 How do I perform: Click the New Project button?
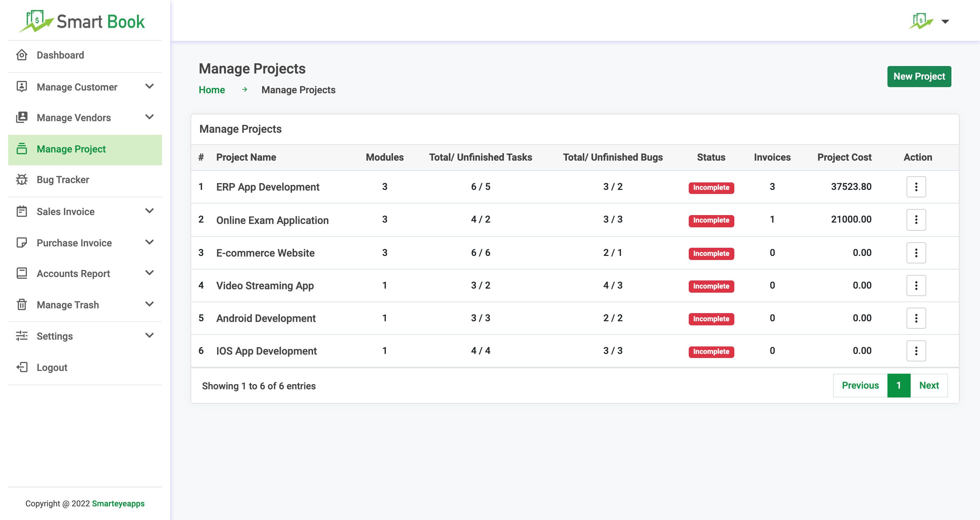coord(919,77)
